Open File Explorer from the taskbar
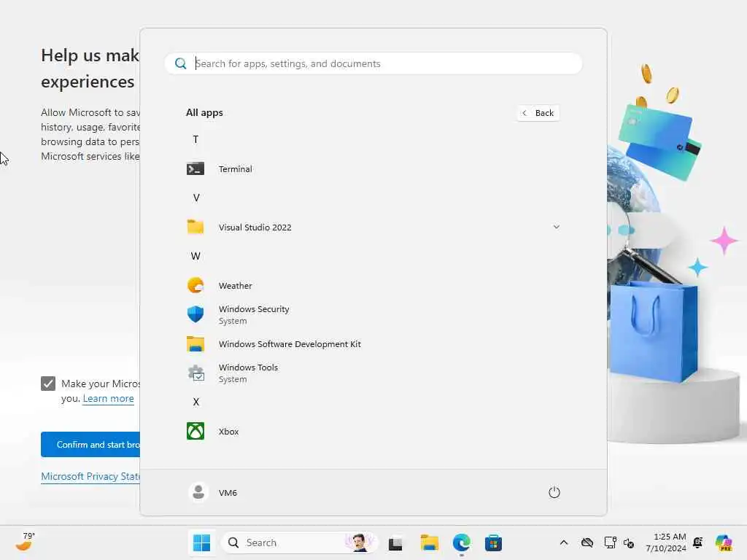The image size is (747, 560). [x=429, y=542]
